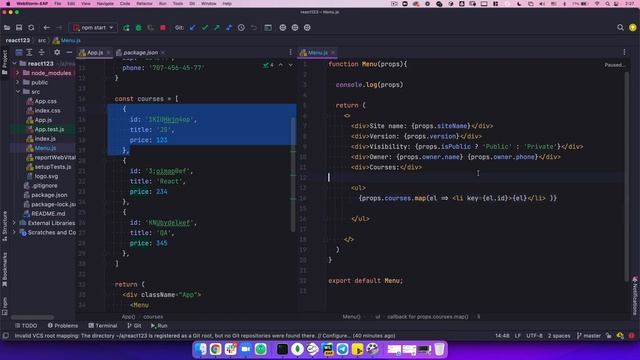This screenshot has height=360, width=640.
Task: Open the npm start run configuration dropdown
Action: [93, 28]
